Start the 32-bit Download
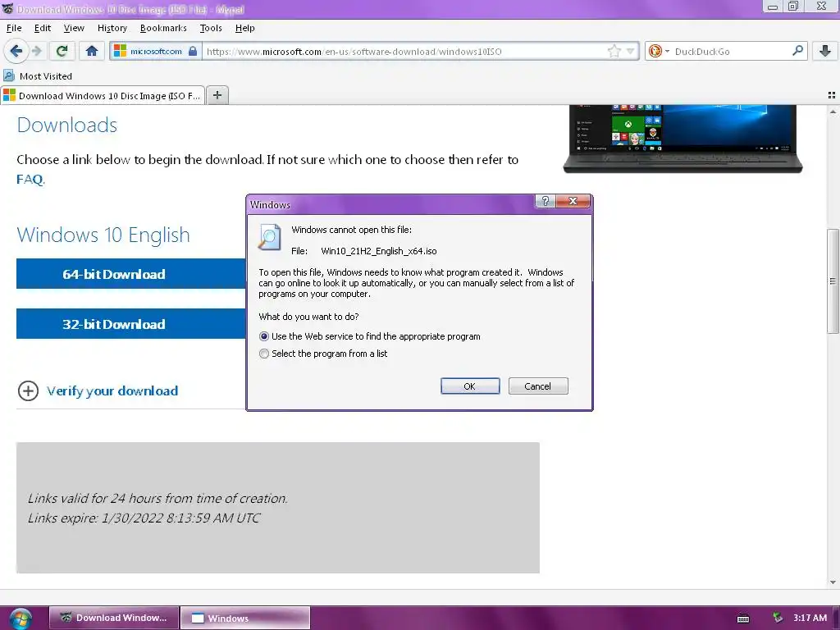 coord(130,324)
